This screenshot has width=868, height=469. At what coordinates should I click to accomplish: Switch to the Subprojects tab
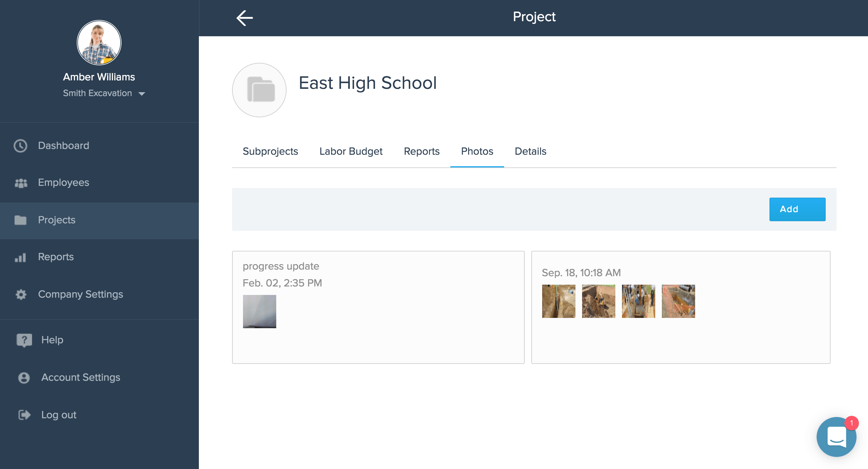click(x=270, y=151)
